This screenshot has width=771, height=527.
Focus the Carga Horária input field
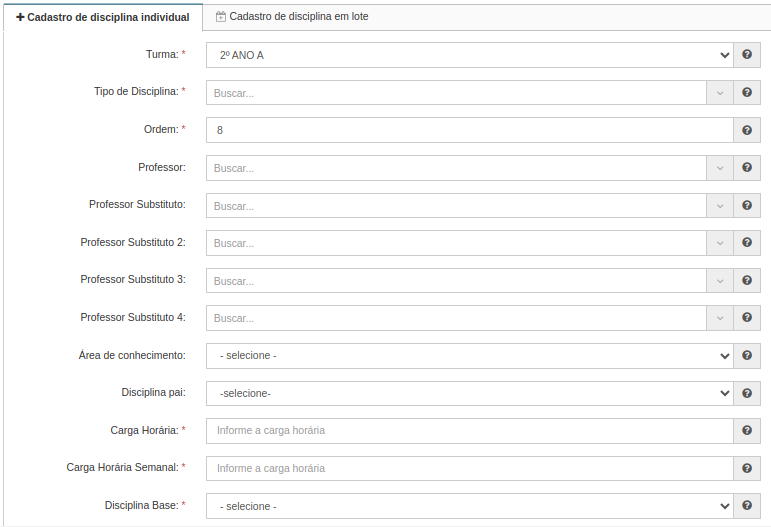(470, 431)
